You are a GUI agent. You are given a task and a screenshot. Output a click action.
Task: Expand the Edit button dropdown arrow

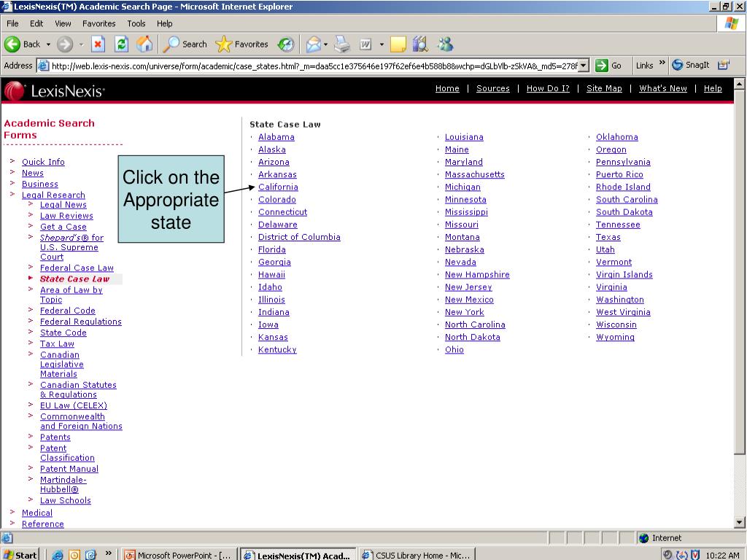click(x=382, y=44)
